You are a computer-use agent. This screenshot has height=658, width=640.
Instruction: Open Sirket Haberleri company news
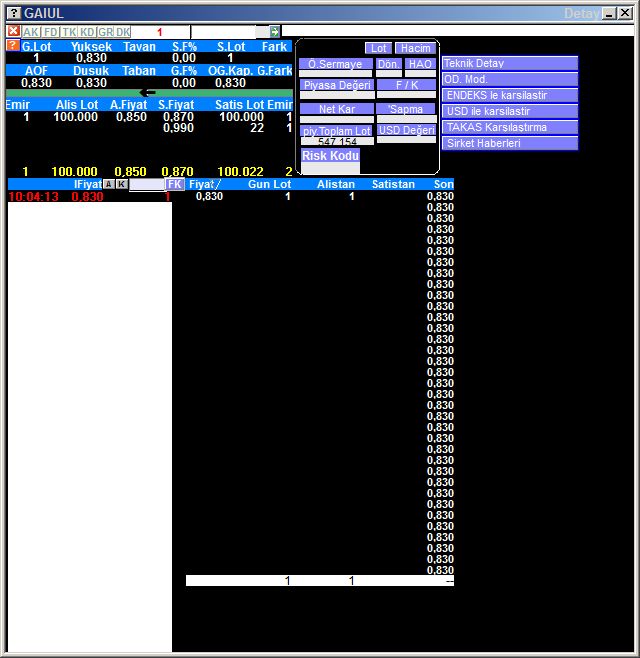(x=510, y=143)
